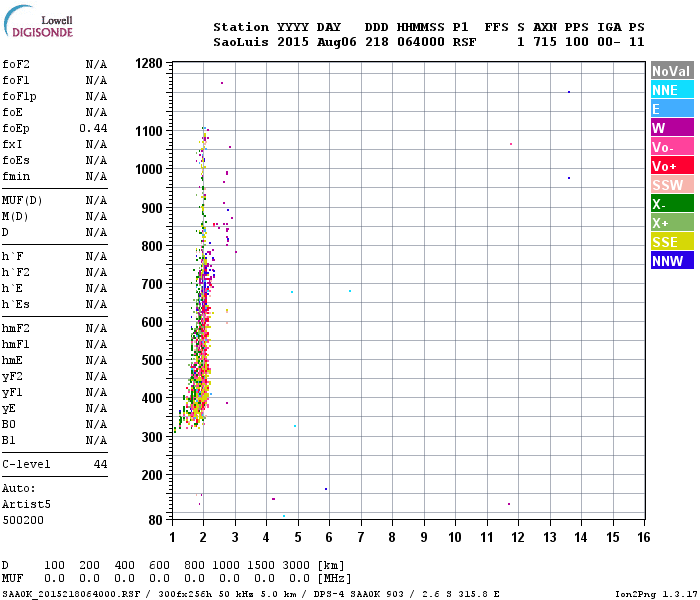Click the NNW echo point near 13.6 MHz, 975 km
The width and height of the screenshot is (700, 600).
tap(569, 178)
